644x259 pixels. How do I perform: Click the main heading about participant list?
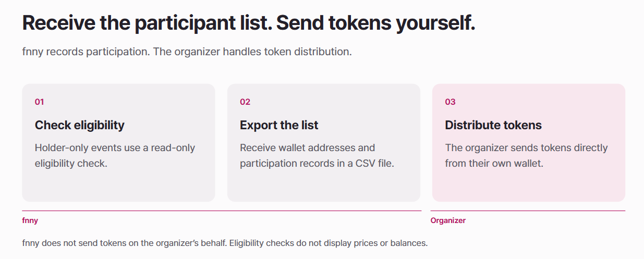click(x=249, y=23)
